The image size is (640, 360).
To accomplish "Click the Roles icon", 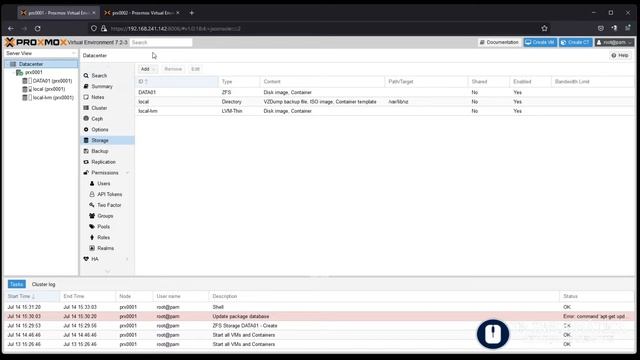I will point(92,237).
